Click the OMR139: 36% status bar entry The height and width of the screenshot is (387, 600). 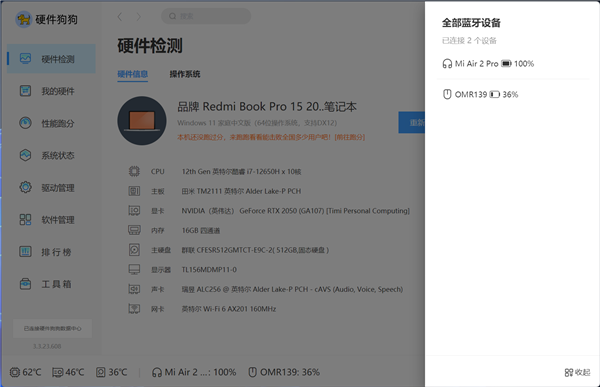[284, 372]
